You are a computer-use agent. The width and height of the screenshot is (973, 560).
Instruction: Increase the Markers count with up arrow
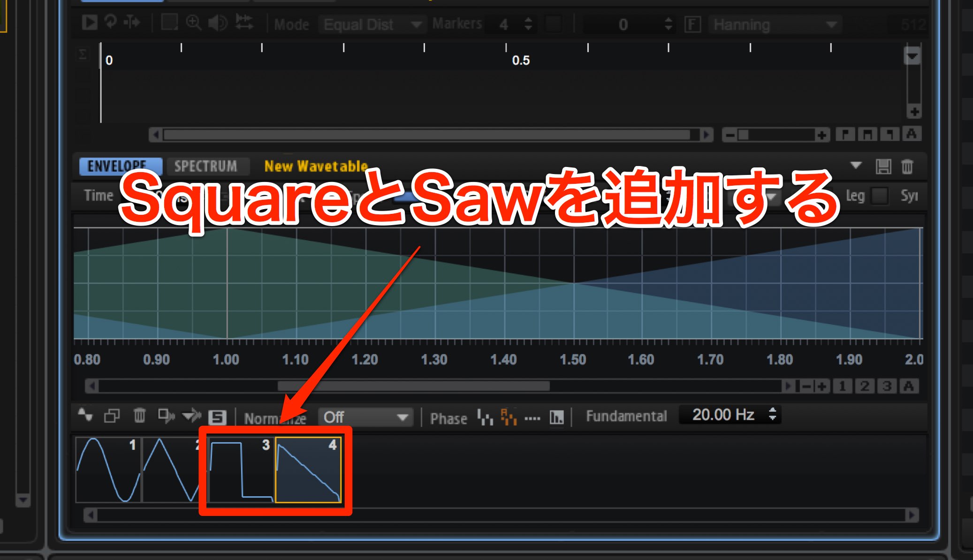pos(528,20)
